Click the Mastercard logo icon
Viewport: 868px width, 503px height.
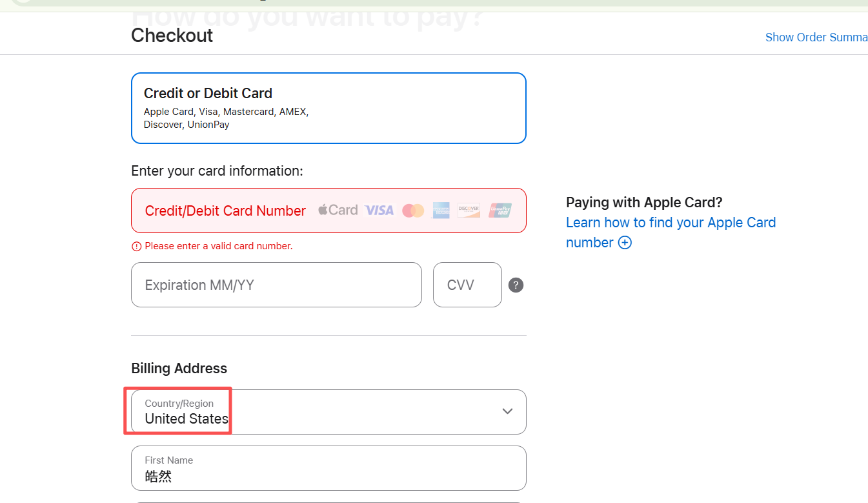tap(413, 210)
